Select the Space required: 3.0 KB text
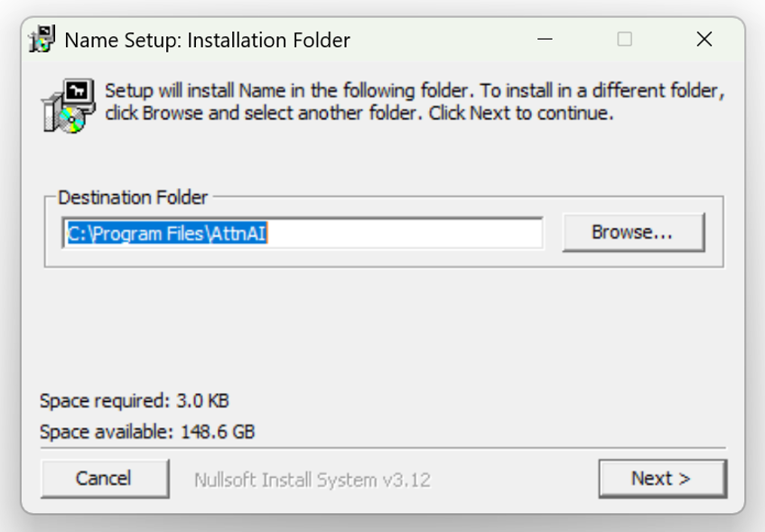The image size is (765, 532). tap(135, 401)
